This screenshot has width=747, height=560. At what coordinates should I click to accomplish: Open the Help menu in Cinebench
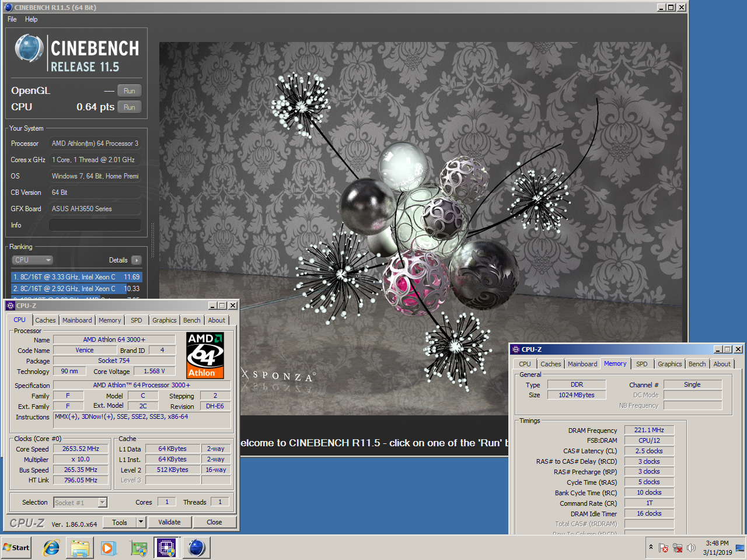[x=31, y=19]
